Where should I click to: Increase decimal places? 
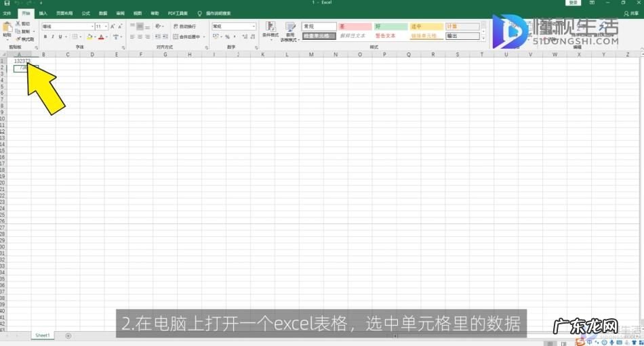pos(245,37)
